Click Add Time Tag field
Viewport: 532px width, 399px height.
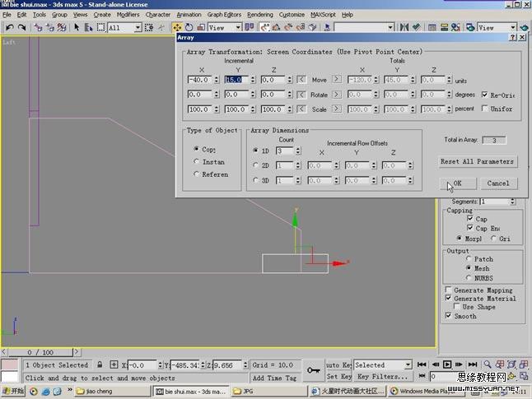point(274,378)
